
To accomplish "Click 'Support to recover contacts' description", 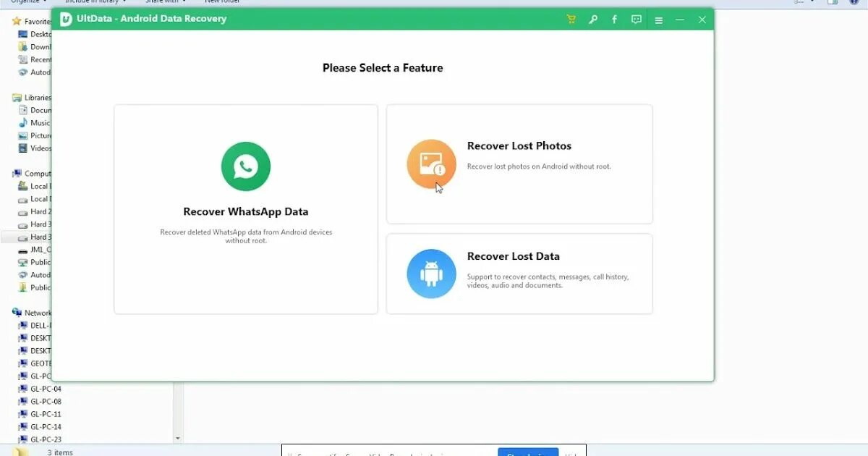I will pos(548,281).
